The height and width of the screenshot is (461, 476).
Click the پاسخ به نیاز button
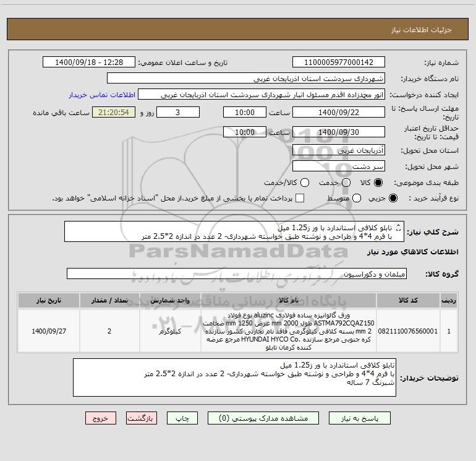tap(359, 418)
